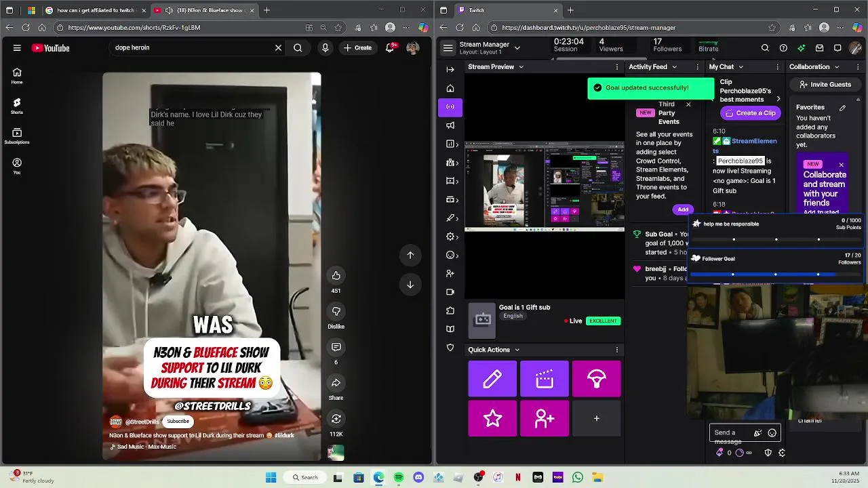The width and height of the screenshot is (868, 488).
Task: Dislike the YouTube Short
Action: click(x=336, y=311)
